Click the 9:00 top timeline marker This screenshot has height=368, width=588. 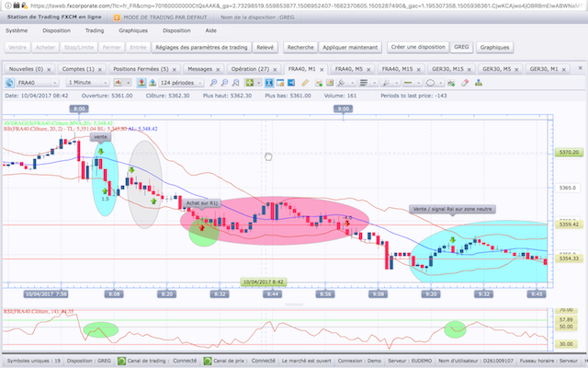pos(343,109)
